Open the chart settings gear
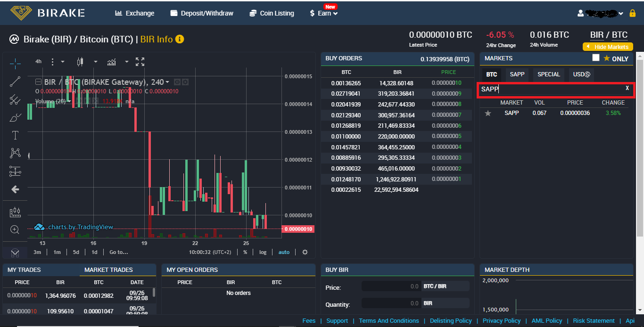The image size is (644, 327). (305, 252)
